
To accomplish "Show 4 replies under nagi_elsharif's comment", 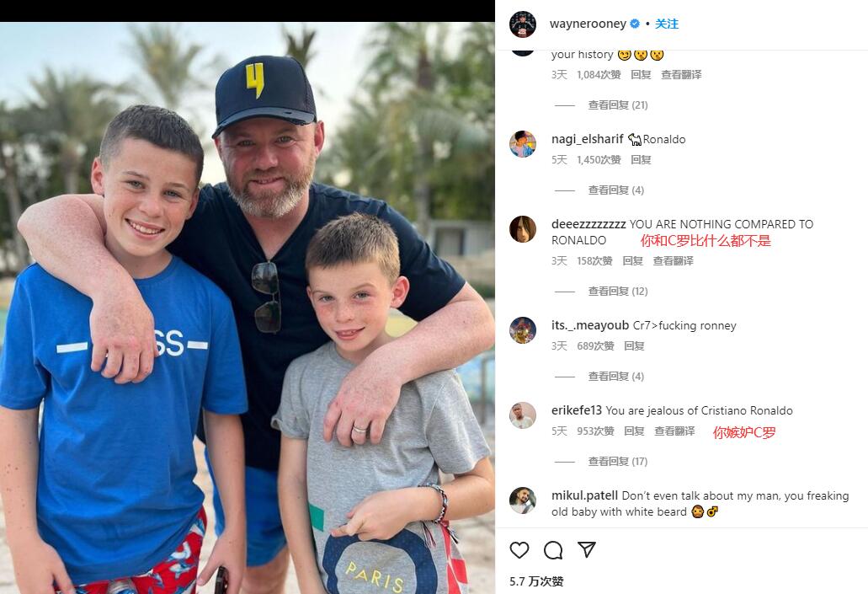I will 616,190.
